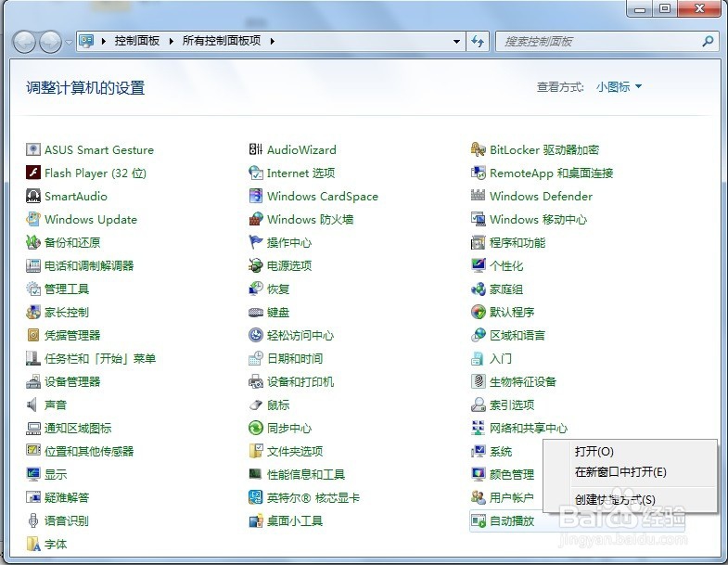Open the 桌面小工具 link
Image resolution: width=728 pixels, height=565 pixels.
tap(295, 520)
